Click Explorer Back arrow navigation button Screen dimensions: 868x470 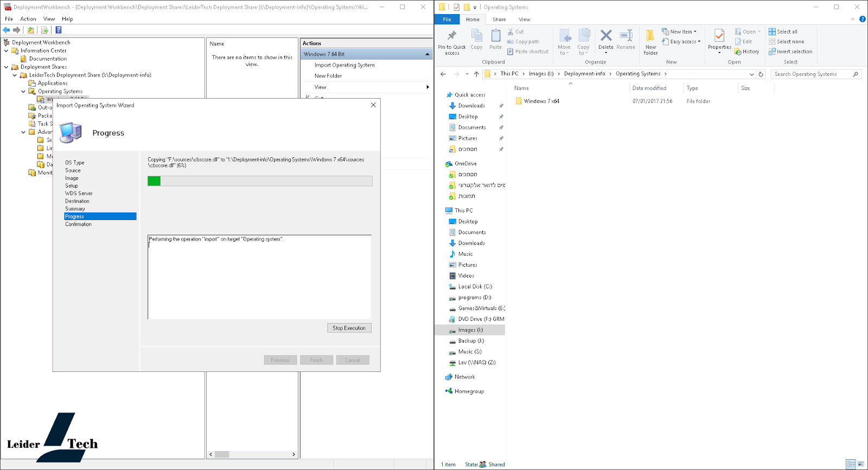pyautogui.click(x=443, y=74)
